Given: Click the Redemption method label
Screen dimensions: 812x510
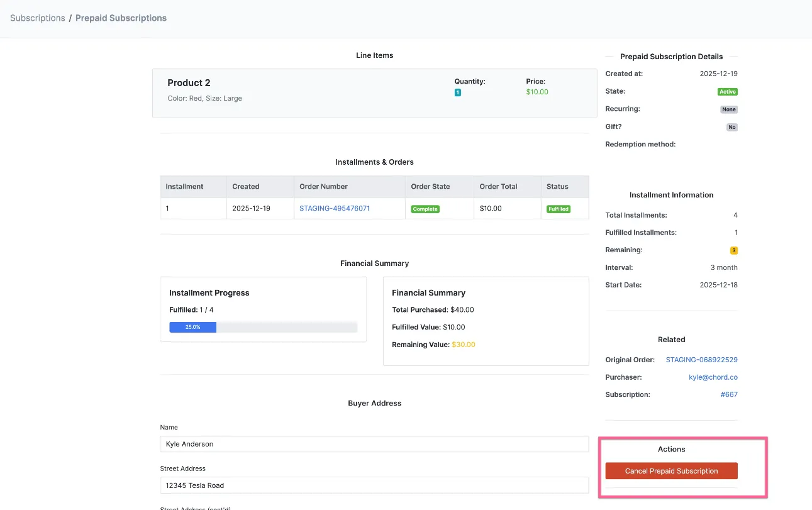Looking at the screenshot, I should (640, 144).
